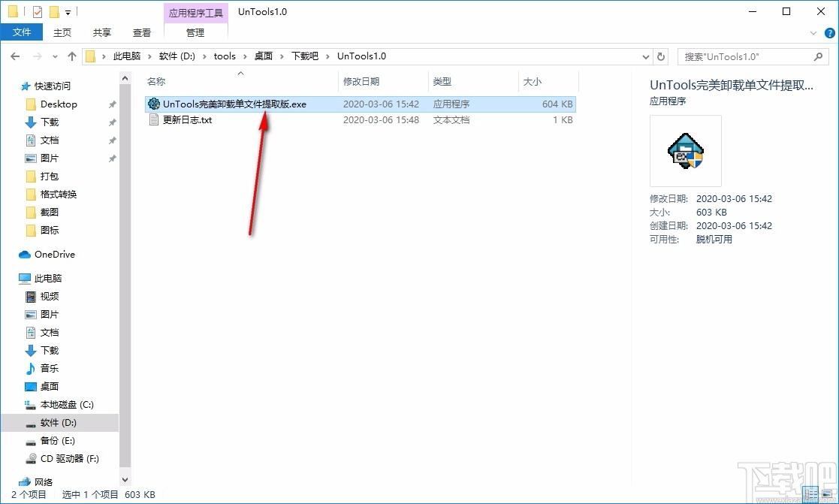Screen dimensions: 839x504
Task: Open 音乐 folder in sidebar
Action: pyautogui.click(x=50, y=368)
